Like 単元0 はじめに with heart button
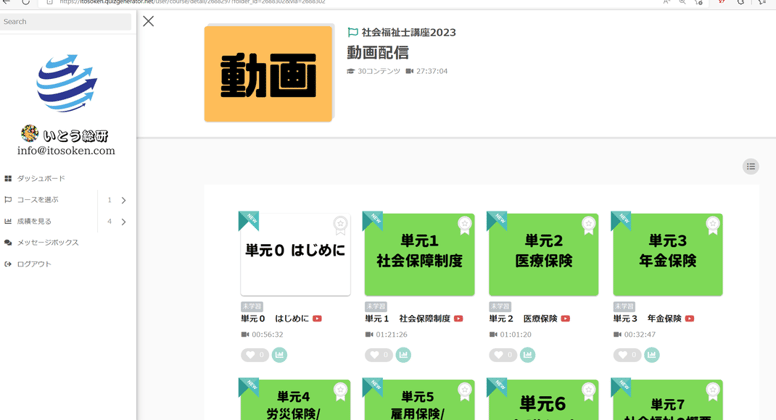This screenshot has height=420, width=776. point(255,355)
